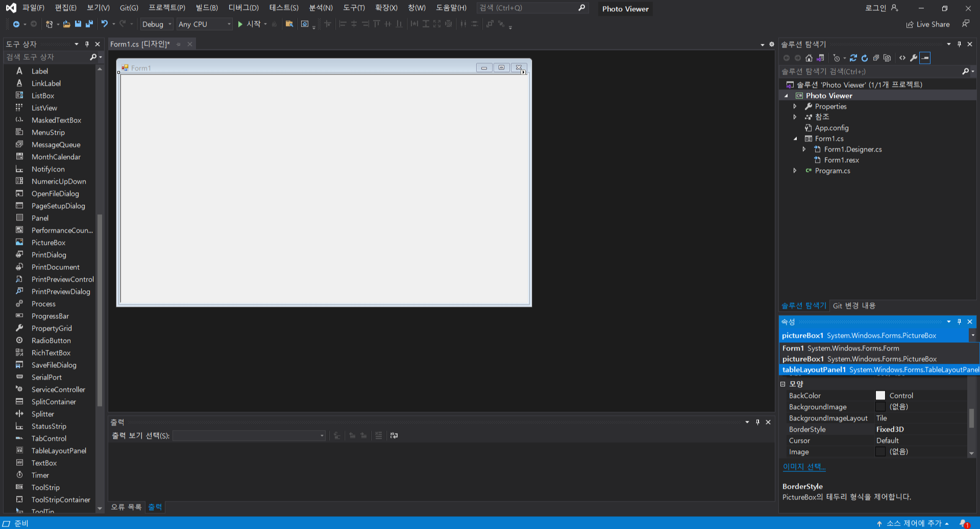Collapse all in Solution Explorer

[876, 58]
